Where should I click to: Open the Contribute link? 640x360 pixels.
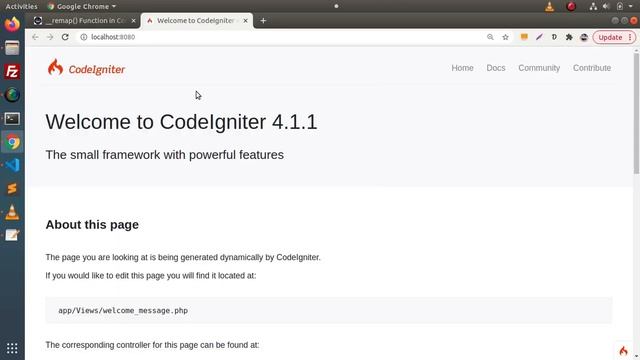click(x=592, y=68)
